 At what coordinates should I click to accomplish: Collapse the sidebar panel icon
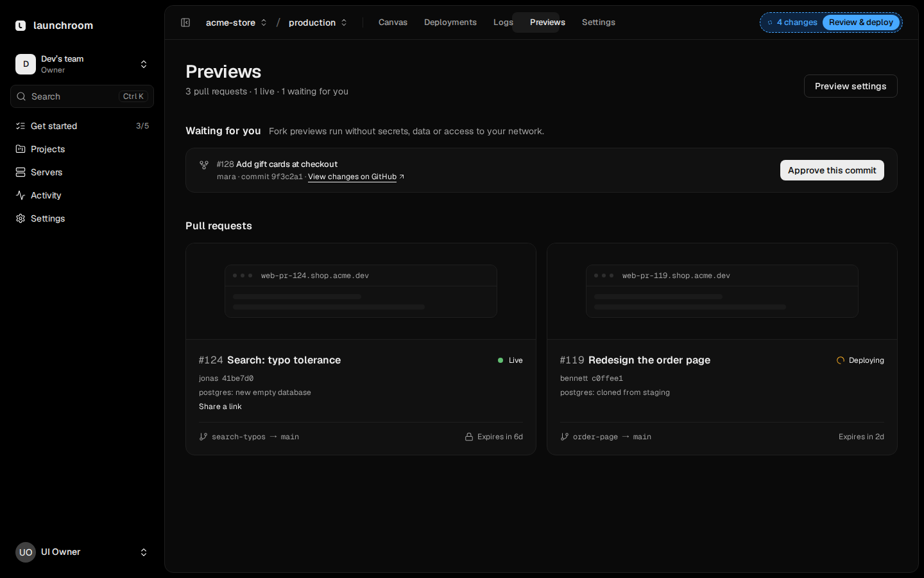pyautogui.click(x=185, y=22)
